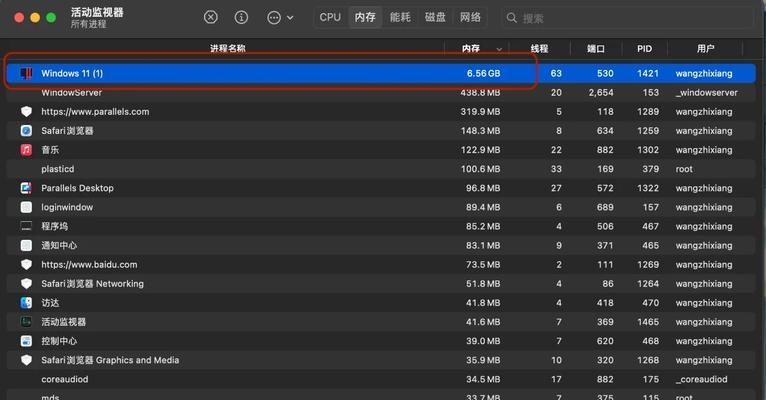
Task: Click the 活动监视器 process row icon
Action: 26,322
